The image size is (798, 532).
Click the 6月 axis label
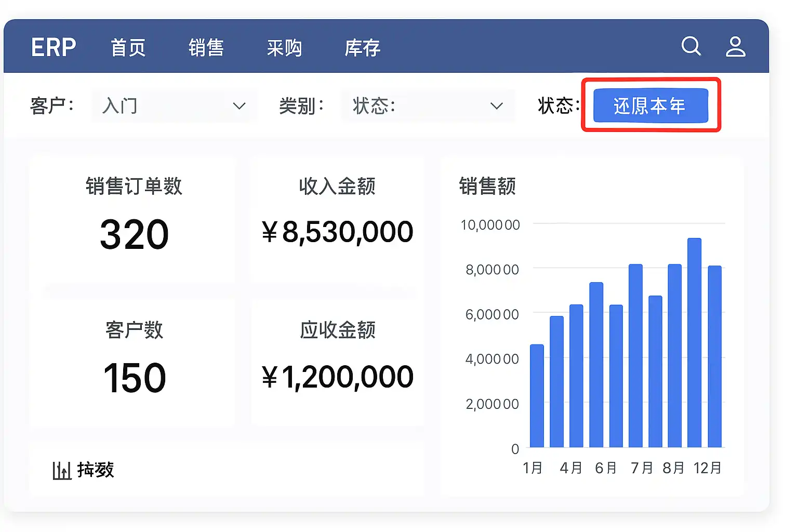[x=606, y=468]
